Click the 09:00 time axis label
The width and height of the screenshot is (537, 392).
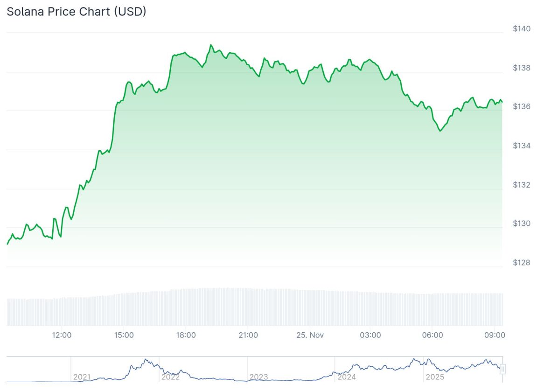point(495,335)
